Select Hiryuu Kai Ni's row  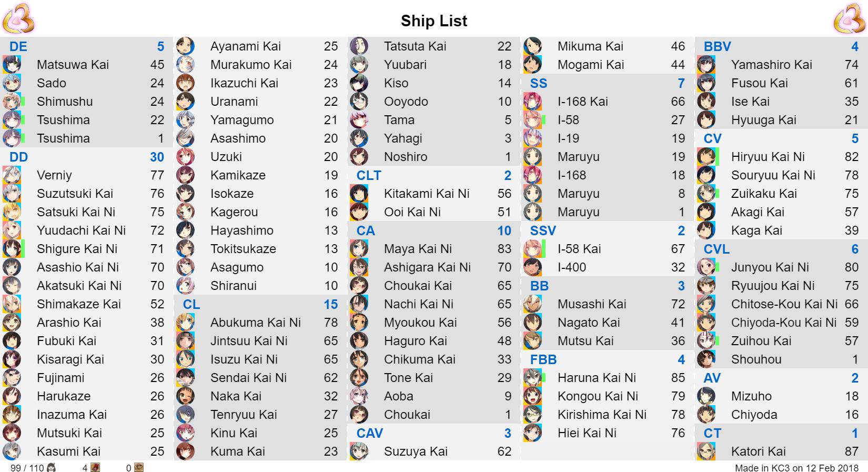point(781,157)
